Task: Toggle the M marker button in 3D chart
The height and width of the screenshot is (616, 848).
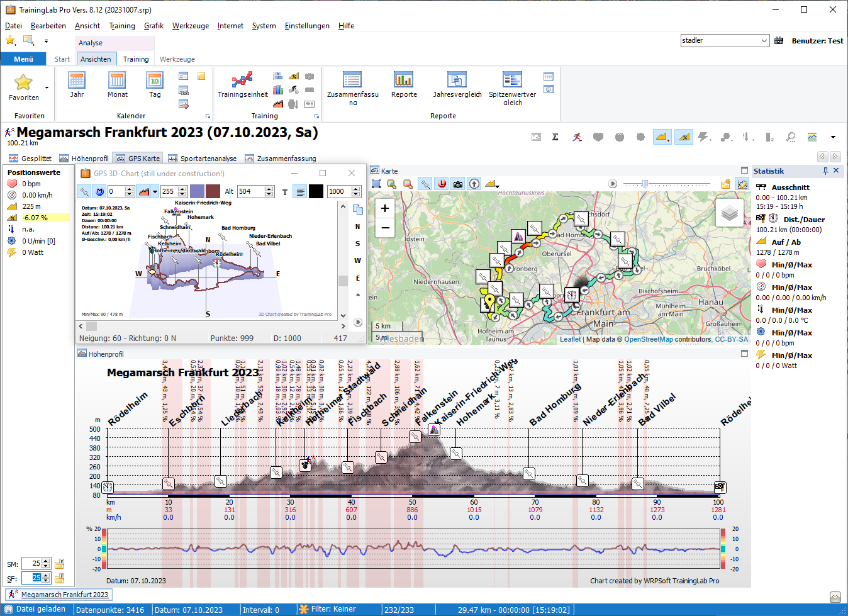Action: pos(99,191)
